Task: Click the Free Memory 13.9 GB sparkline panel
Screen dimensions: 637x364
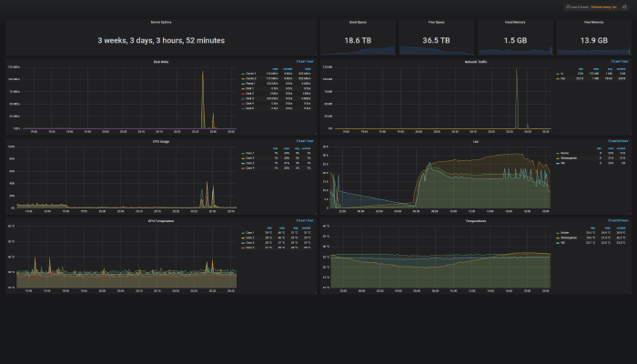Action: 594,37
